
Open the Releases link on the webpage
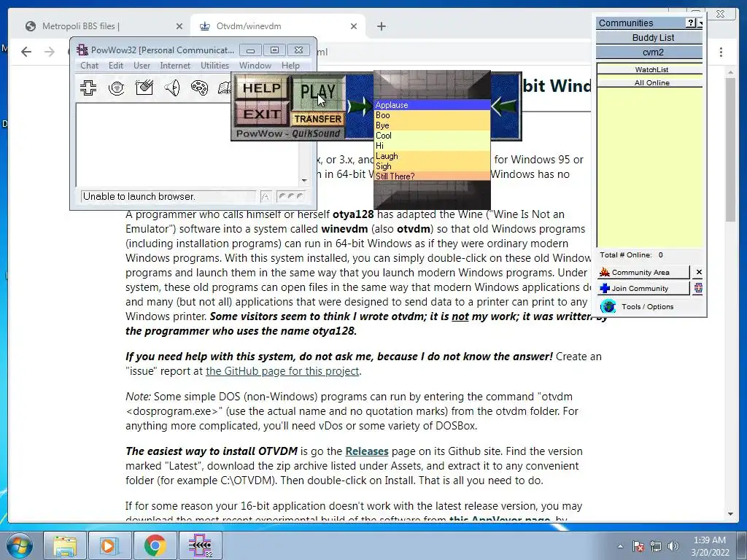click(x=367, y=451)
